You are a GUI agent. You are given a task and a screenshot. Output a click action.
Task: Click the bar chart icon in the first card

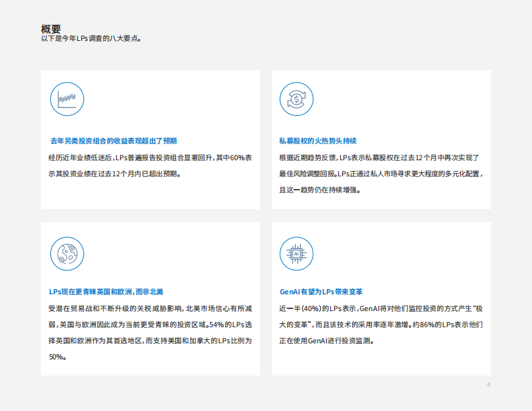(66, 99)
